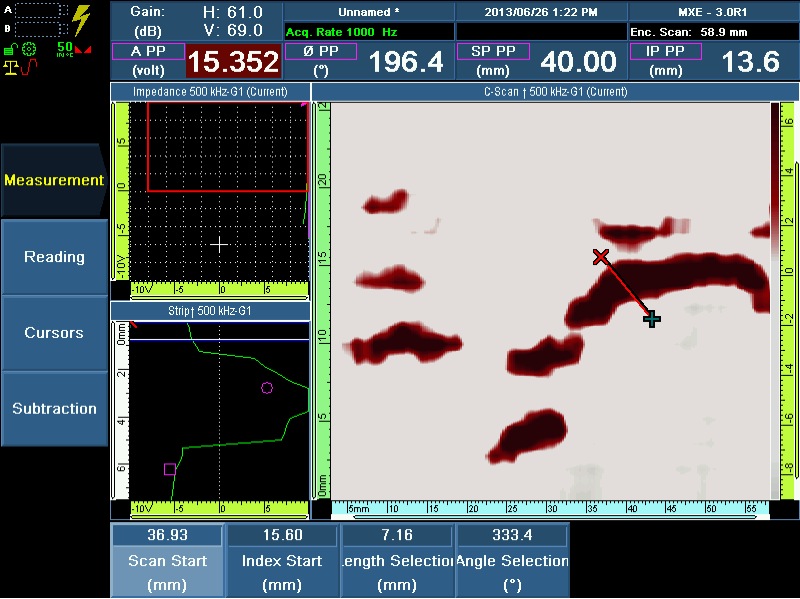This screenshot has width=800, height=599.
Task: Click the green gear status icon
Action: (x=30, y=48)
